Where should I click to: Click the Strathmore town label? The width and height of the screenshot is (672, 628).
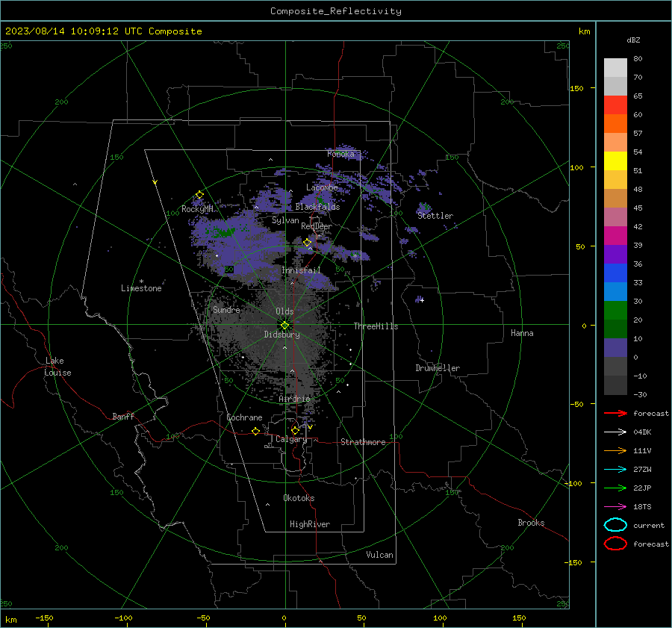(x=363, y=442)
